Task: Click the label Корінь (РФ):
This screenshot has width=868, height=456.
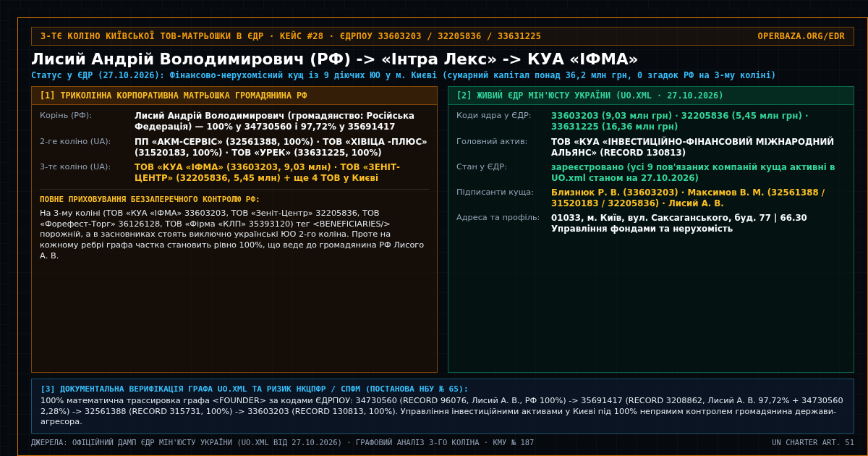Action: pyautogui.click(x=66, y=116)
